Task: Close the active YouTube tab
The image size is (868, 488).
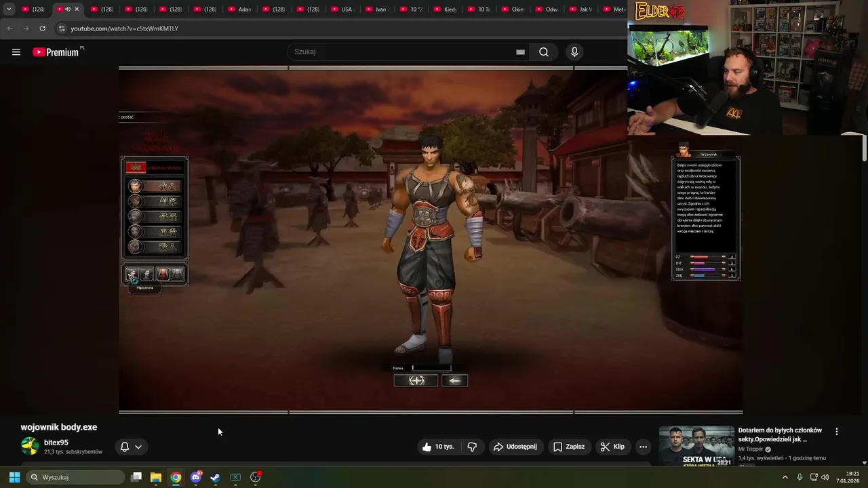Action: 77,9
